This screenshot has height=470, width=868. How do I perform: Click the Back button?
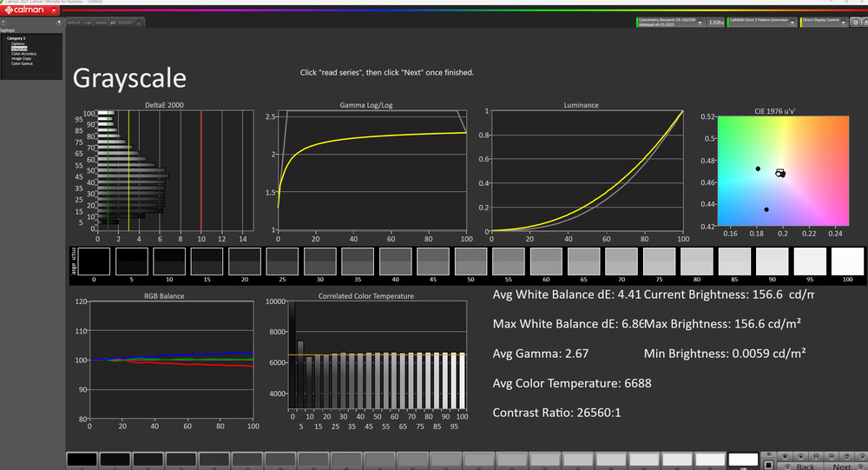(805, 466)
